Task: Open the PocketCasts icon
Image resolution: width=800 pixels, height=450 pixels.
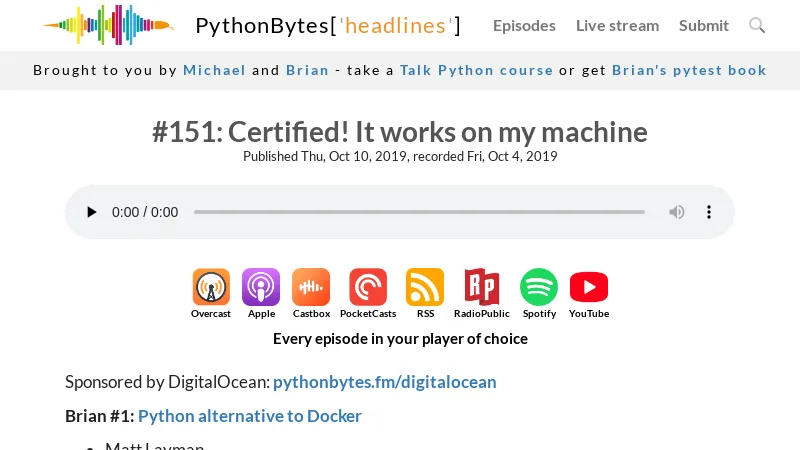Action: pyautogui.click(x=368, y=288)
